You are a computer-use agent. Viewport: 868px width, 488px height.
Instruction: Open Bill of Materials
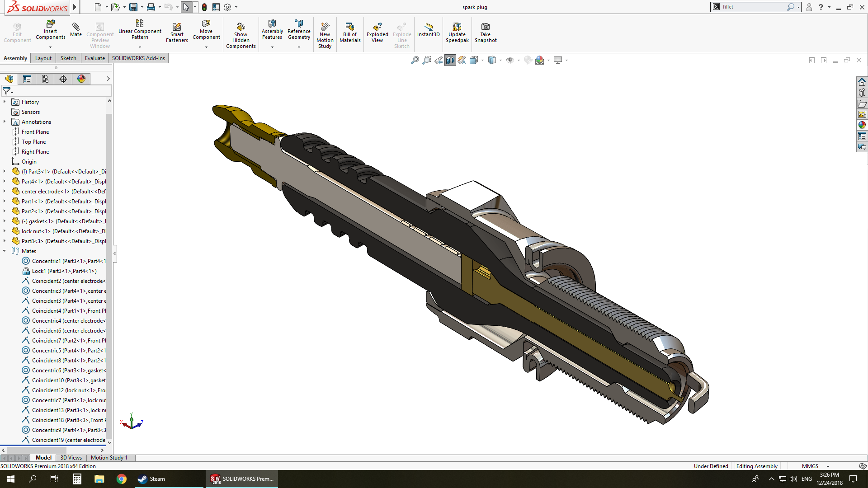pos(350,33)
